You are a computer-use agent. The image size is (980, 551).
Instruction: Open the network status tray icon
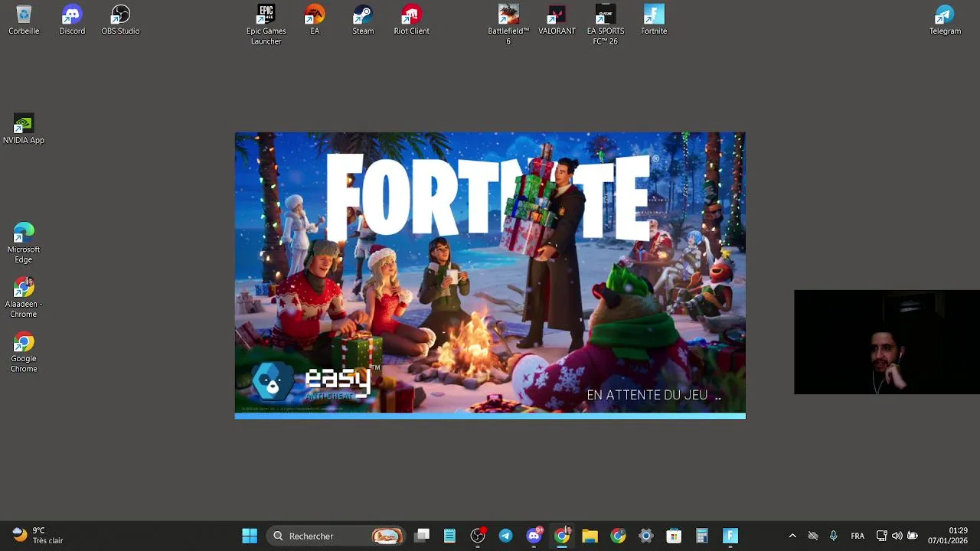tap(882, 536)
